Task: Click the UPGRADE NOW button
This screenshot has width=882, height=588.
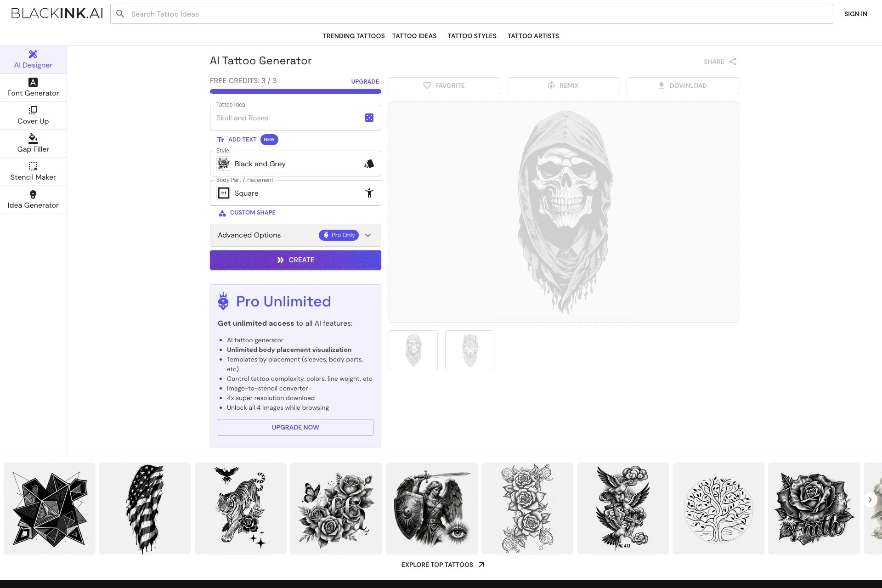Action: click(295, 427)
